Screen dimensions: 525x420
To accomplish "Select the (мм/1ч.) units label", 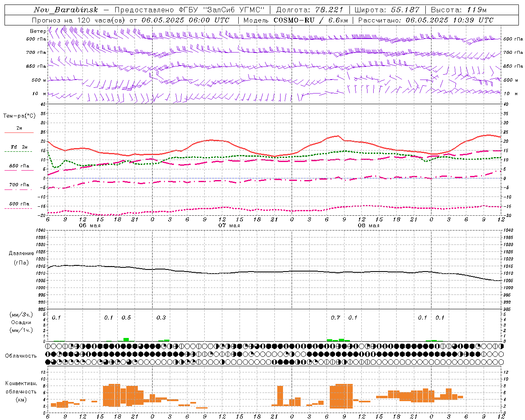I will pos(21,330).
